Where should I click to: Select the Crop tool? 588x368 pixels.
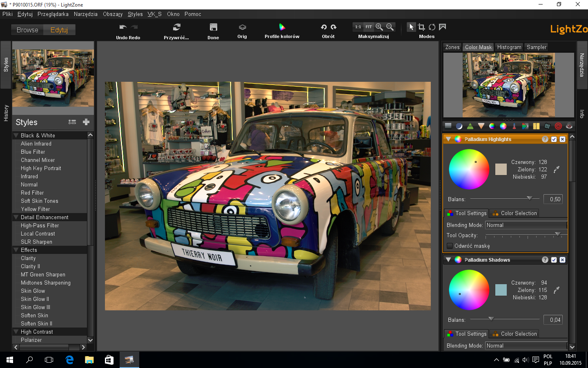[421, 27]
